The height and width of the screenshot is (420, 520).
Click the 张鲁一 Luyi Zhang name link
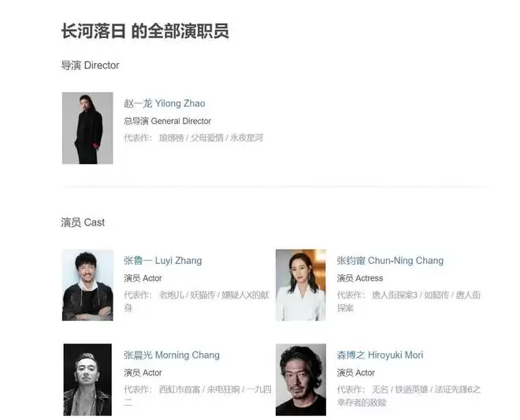163,261
